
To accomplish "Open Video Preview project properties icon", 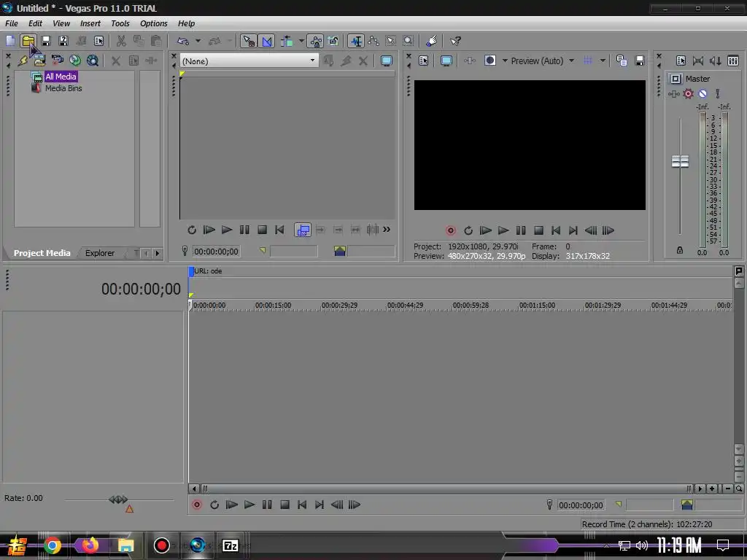I will point(424,61).
